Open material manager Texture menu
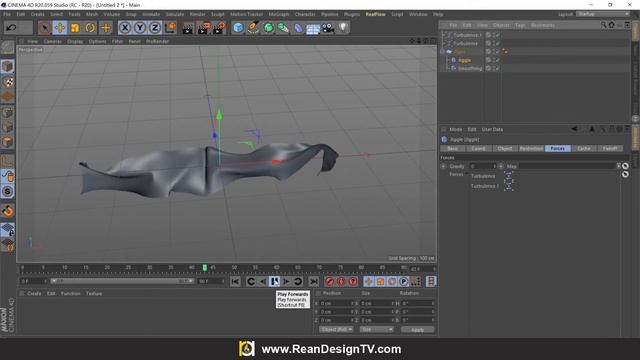640x360 pixels. [x=94, y=293]
